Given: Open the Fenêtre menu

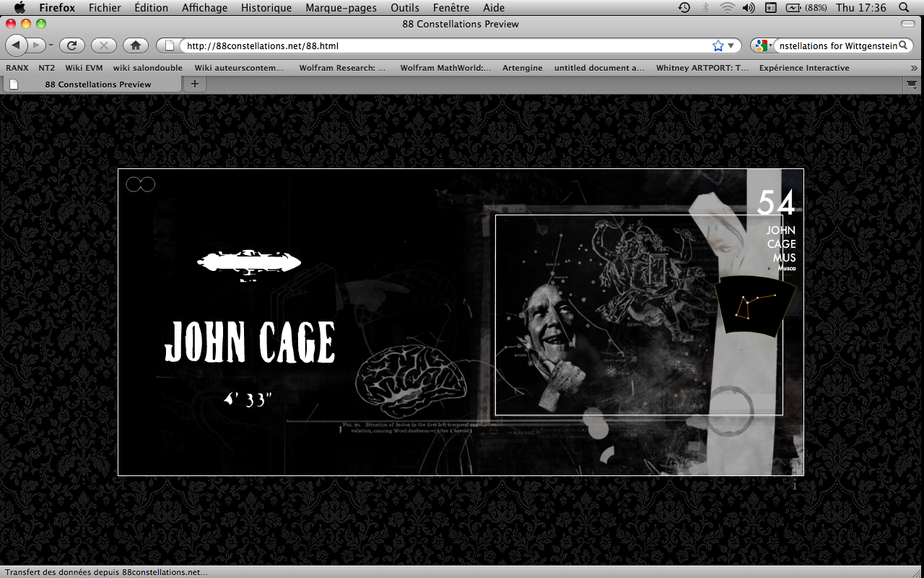Looking at the screenshot, I should pos(451,8).
